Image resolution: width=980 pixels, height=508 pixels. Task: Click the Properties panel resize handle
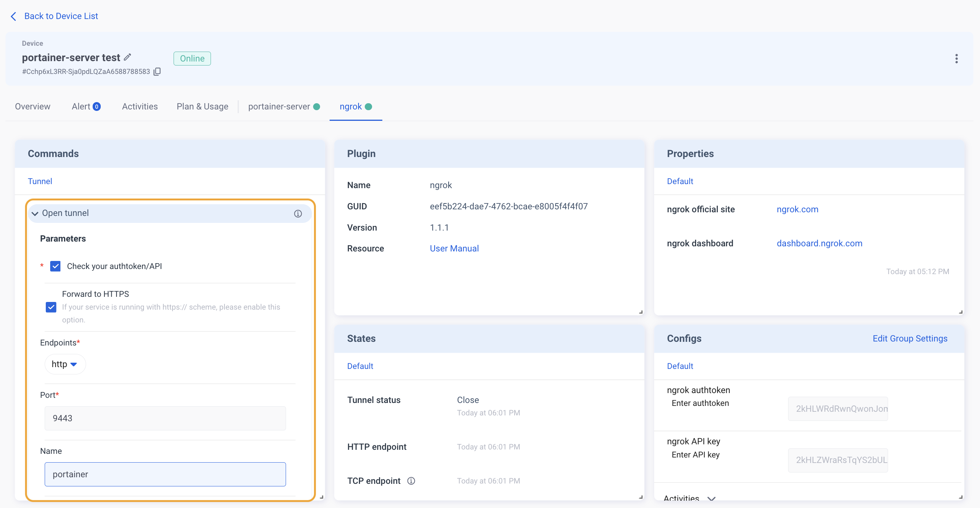(x=961, y=312)
